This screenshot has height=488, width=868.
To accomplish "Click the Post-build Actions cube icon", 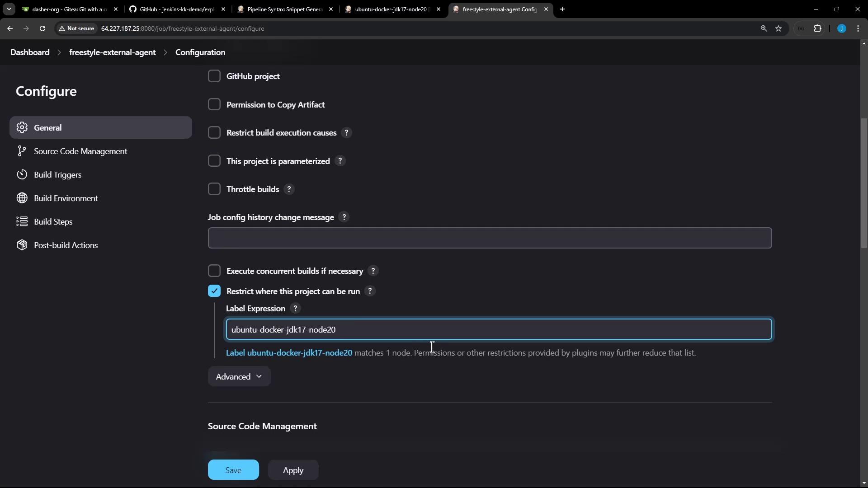I will pyautogui.click(x=22, y=245).
